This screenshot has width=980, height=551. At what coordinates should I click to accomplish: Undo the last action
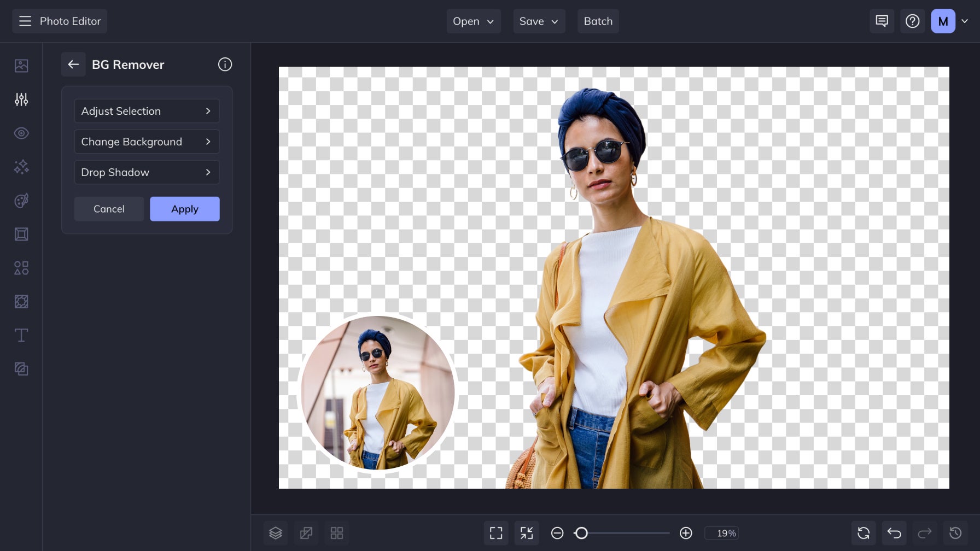[x=894, y=533]
